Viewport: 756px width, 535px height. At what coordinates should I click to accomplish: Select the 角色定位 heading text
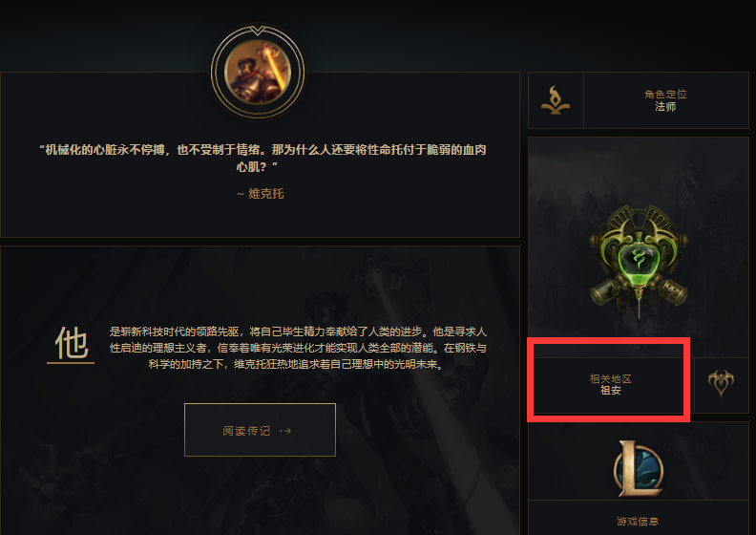pos(665,94)
